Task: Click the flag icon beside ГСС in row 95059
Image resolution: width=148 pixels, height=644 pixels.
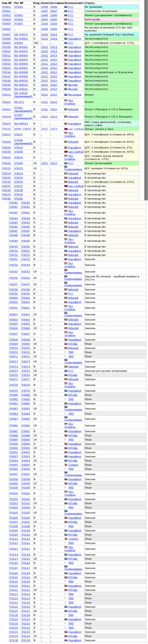Action: coord(66,294)
